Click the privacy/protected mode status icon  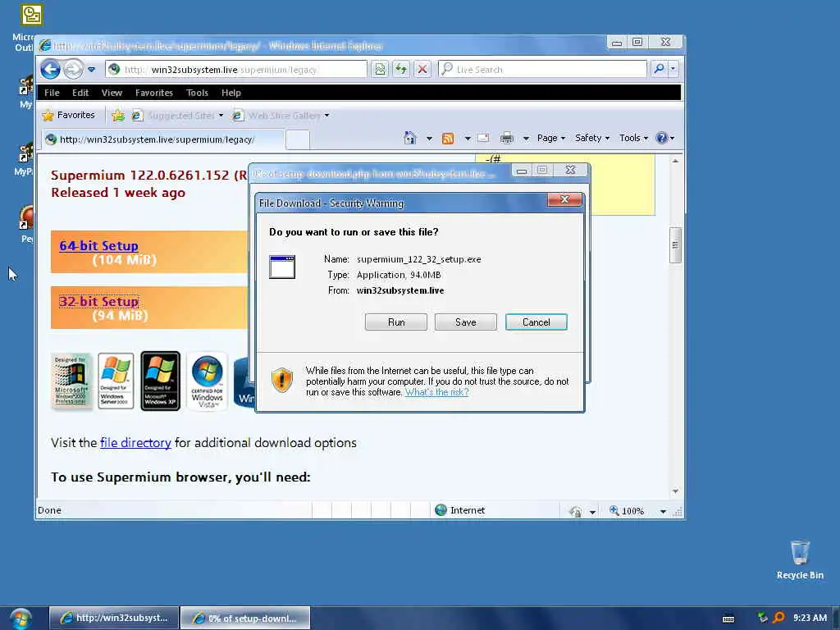click(x=576, y=511)
